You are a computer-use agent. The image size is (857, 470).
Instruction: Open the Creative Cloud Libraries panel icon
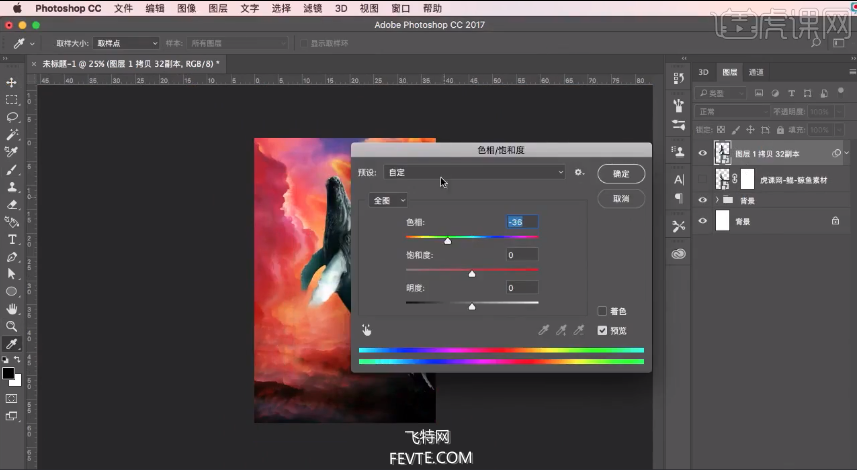coord(679,254)
